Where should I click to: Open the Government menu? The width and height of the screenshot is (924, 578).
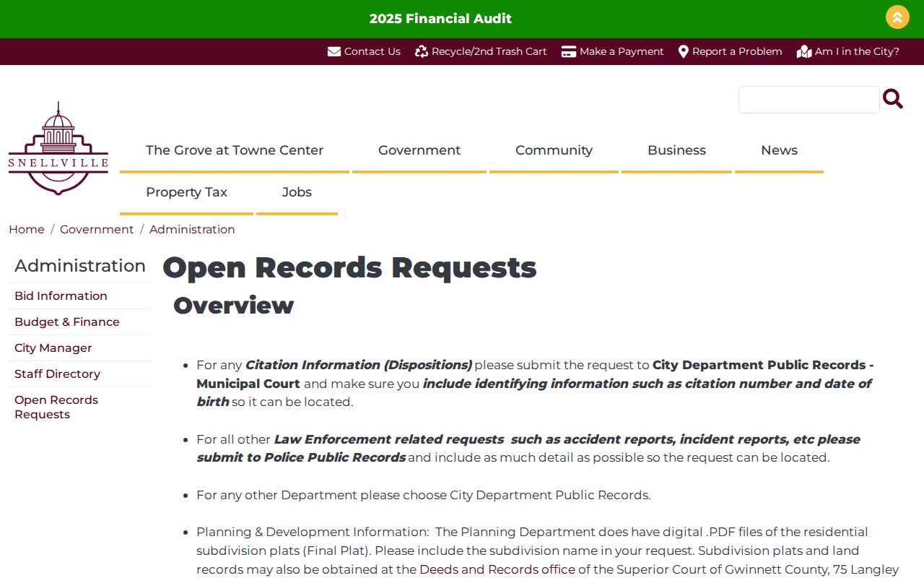click(x=419, y=150)
